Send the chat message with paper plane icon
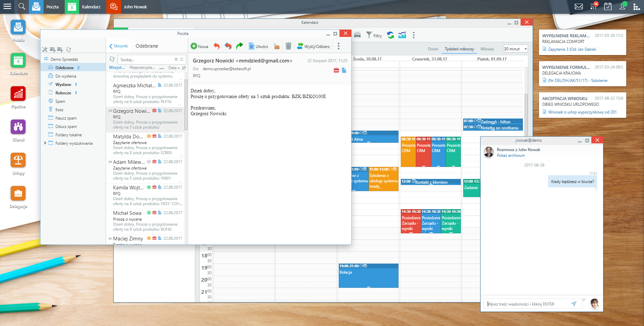The width and height of the screenshot is (644, 326). pyautogui.click(x=574, y=304)
